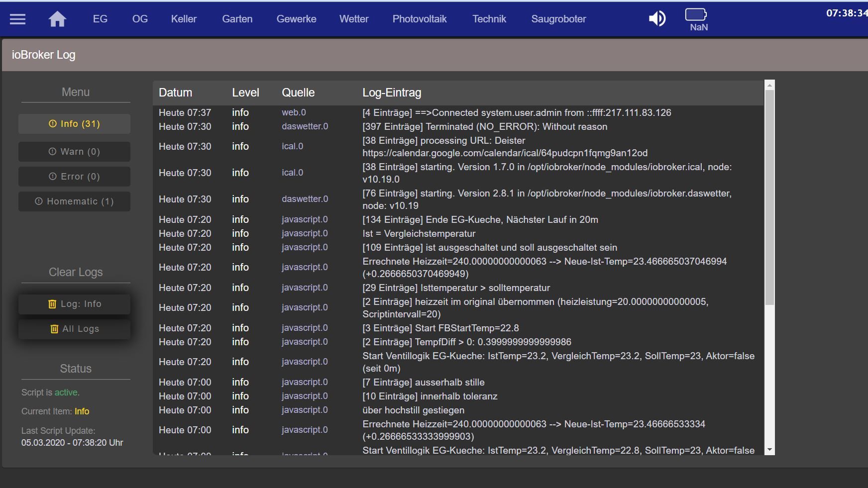
Task: Click the Last Script Update timestamp
Action: point(72,443)
